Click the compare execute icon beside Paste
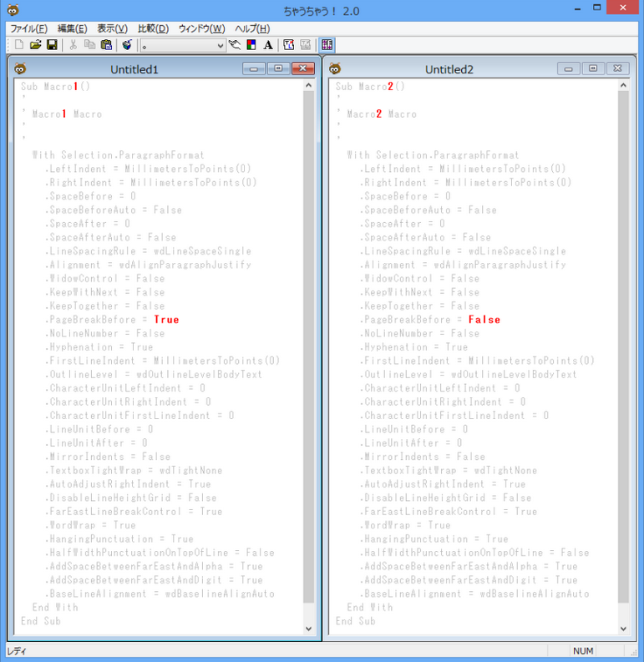Image resolution: width=644 pixels, height=662 pixels. [x=127, y=45]
